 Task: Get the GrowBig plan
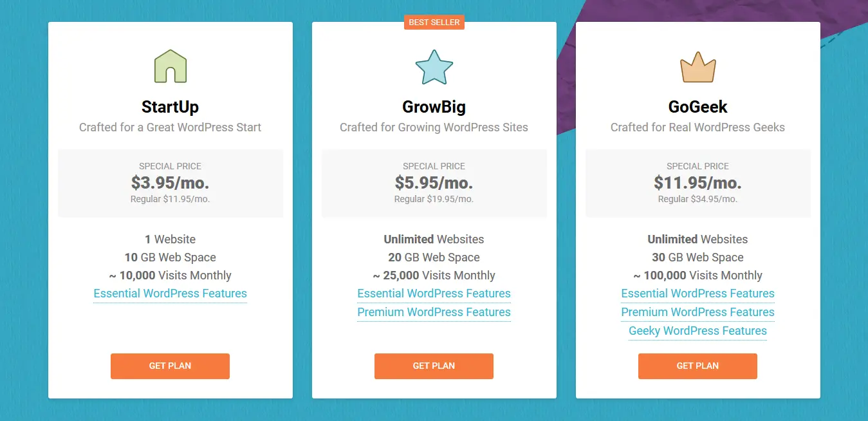click(x=434, y=366)
